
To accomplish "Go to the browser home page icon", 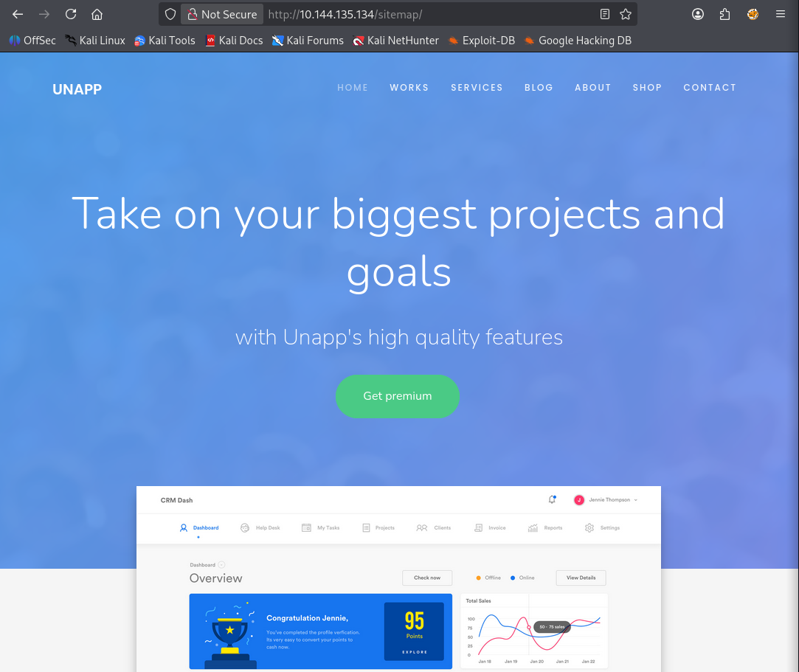I will point(97,14).
